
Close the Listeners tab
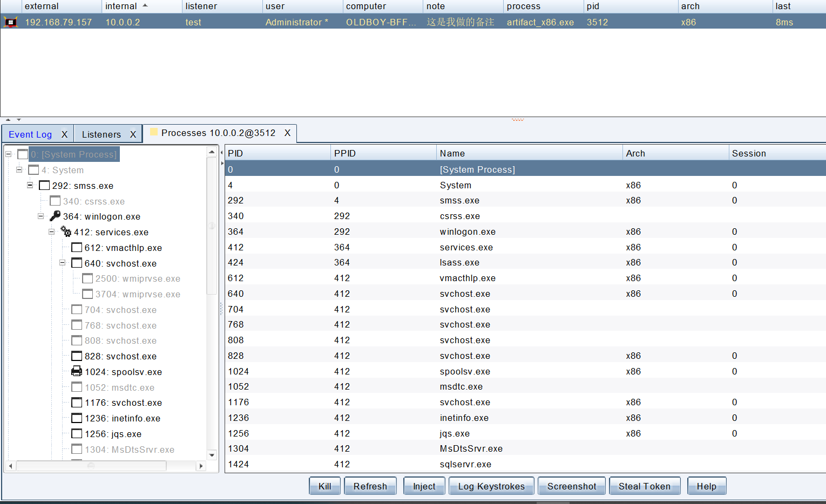coord(133,134)
